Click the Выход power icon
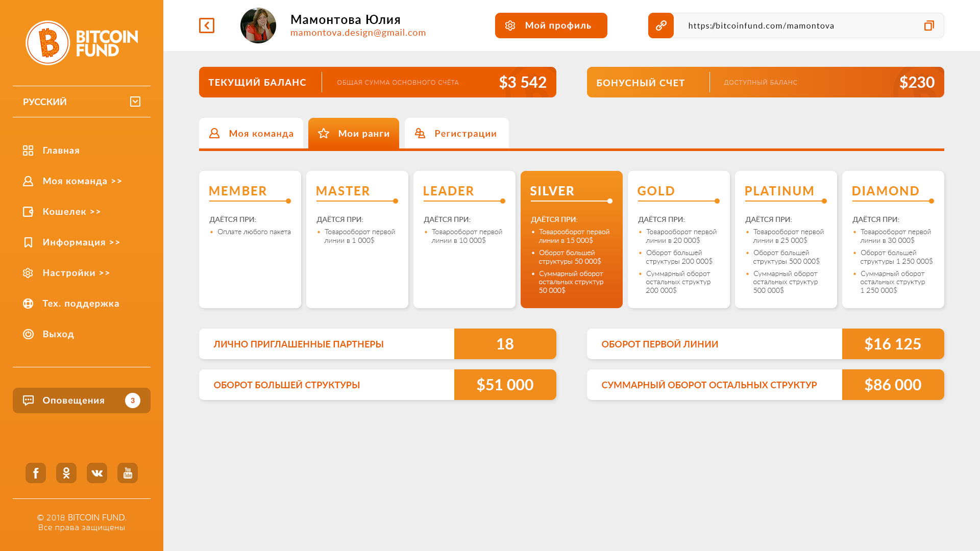980x551 pixels. [x=28, y=334]
